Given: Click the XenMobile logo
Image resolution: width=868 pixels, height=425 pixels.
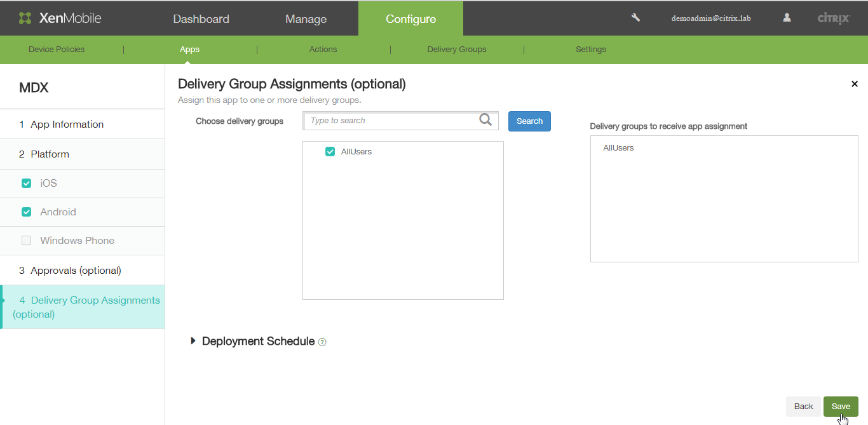Looking at the screenshot, I should click(60, 18).
